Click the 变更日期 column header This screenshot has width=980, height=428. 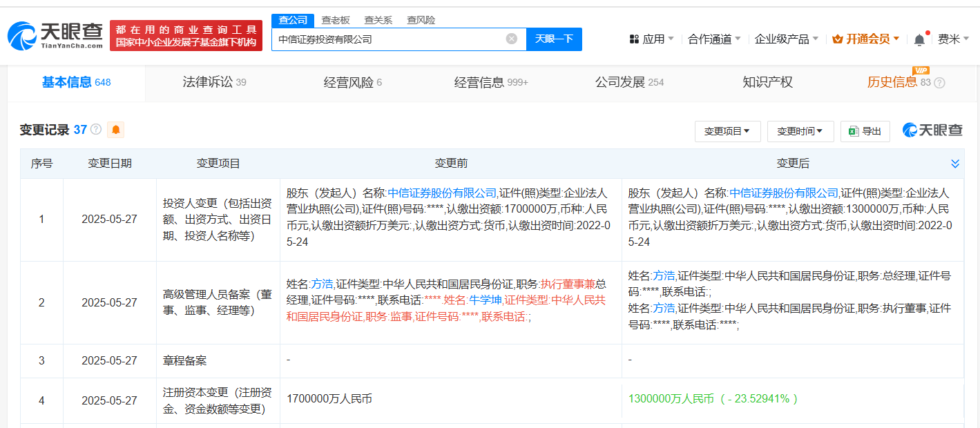110,164
